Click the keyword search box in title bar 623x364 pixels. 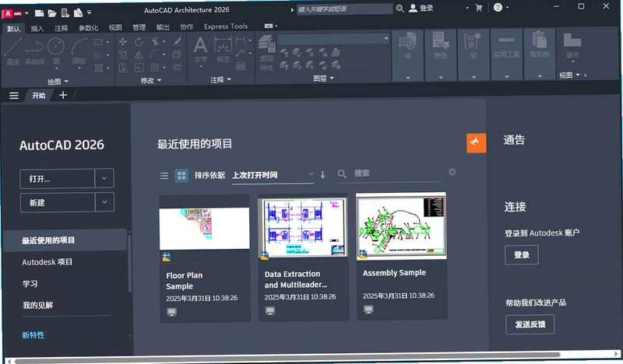[344, 9]
